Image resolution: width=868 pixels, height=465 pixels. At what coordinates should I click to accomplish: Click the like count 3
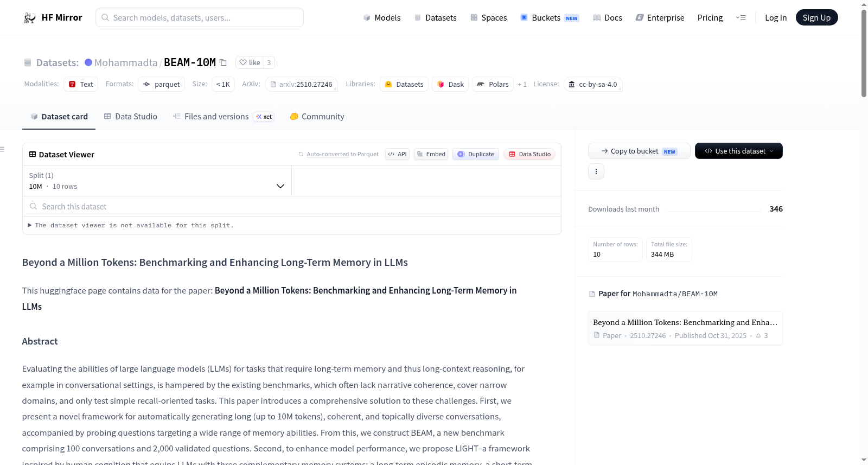(x=269, y=62)
